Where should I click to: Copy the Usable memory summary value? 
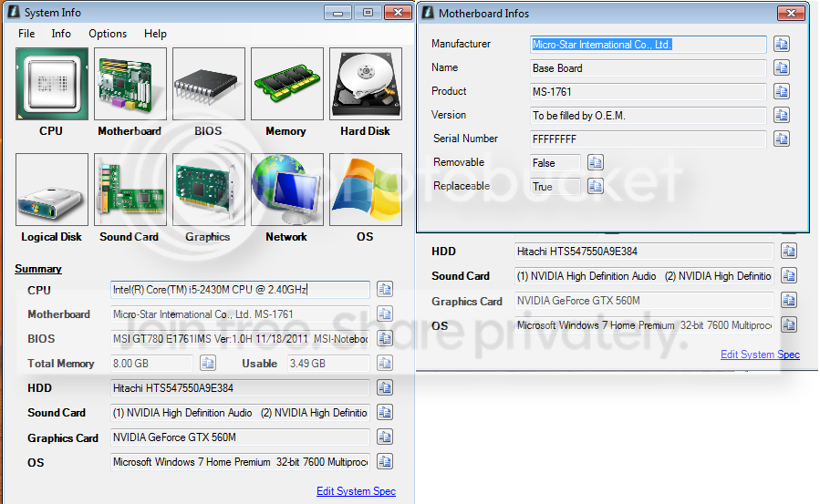click(385, 363)
